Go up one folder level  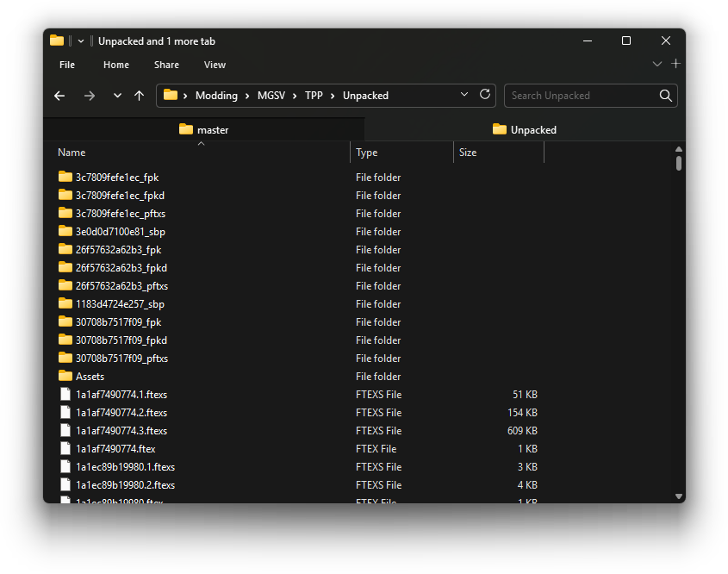[139, 96]
